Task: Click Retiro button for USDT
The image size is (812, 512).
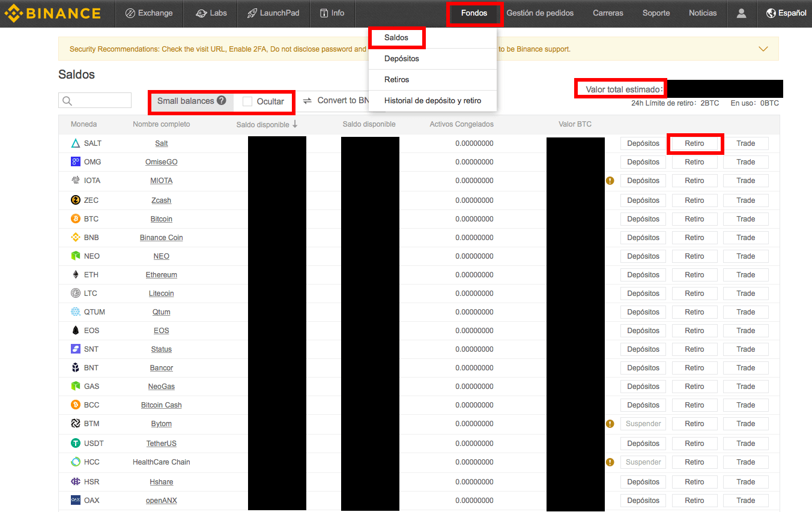Action: click(x=694, y=444)
